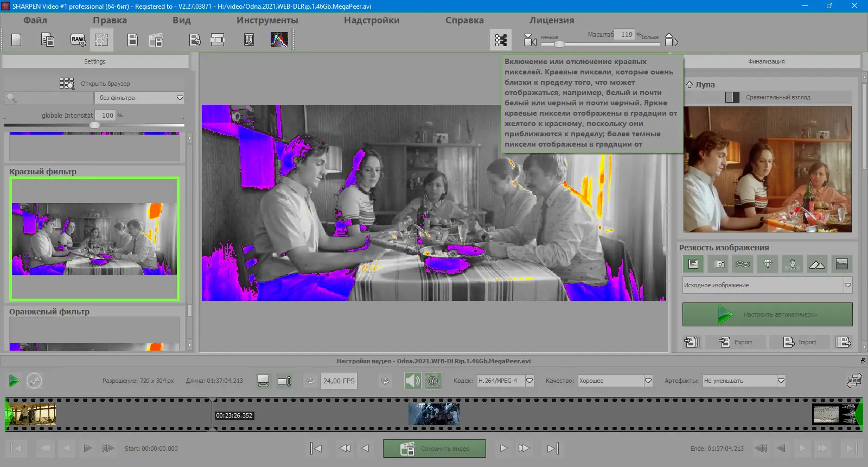The width and height of the screenshot is (868, 467).
Task: Click the Settings panel header
Action: [95, 61]
